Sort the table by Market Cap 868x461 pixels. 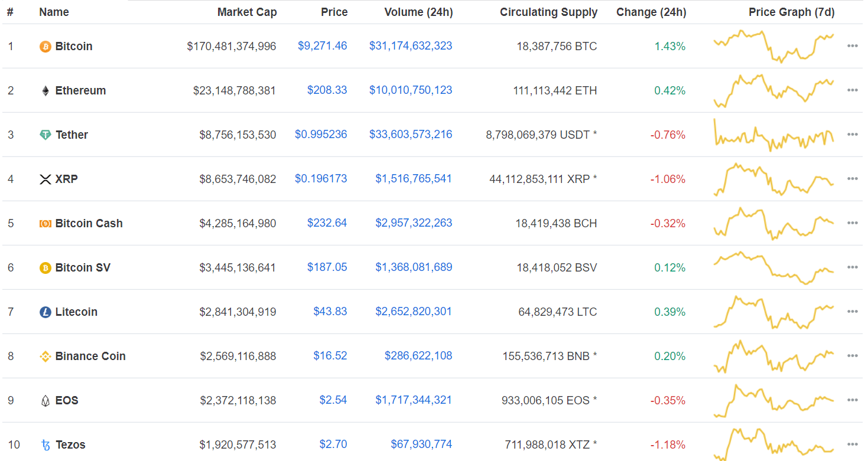247,12
